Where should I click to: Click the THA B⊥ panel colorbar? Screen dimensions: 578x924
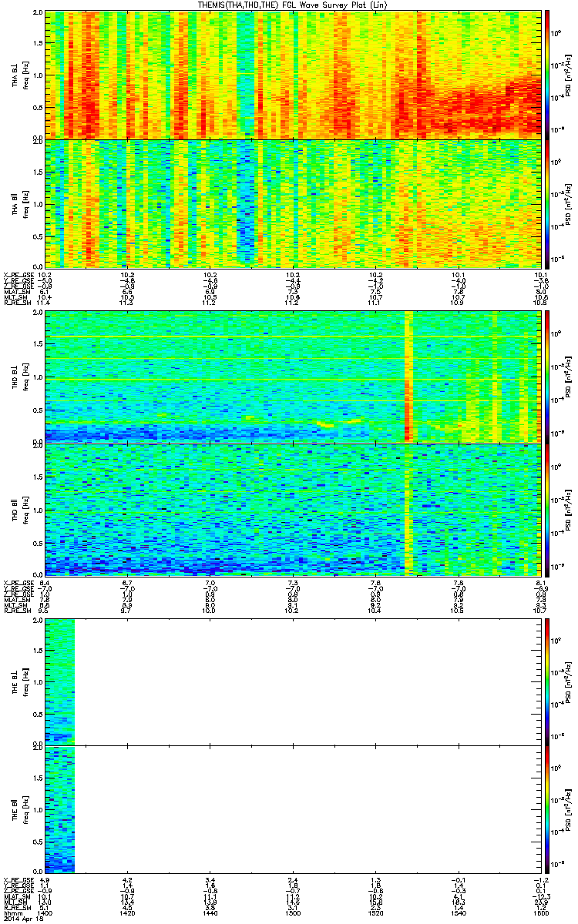click(548, 74)
